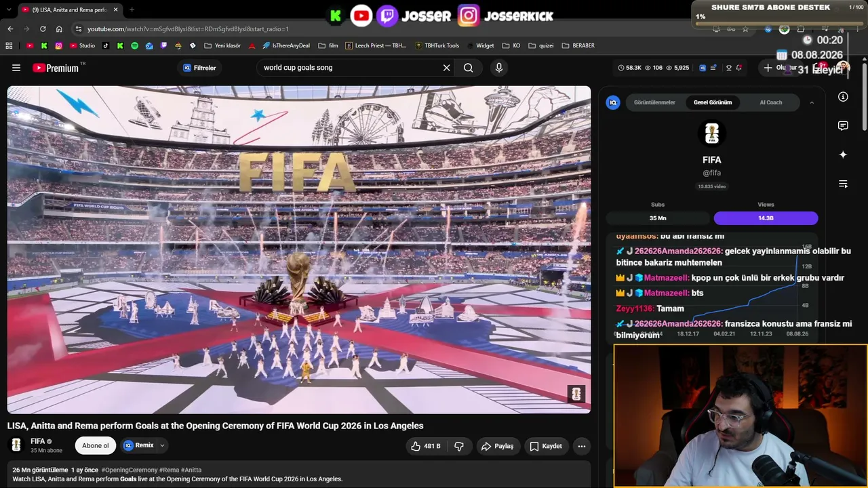Screen dimensions: 868x488
Task: Open the trophy icon in vidIQ toolbar
Action: (728, 68)
